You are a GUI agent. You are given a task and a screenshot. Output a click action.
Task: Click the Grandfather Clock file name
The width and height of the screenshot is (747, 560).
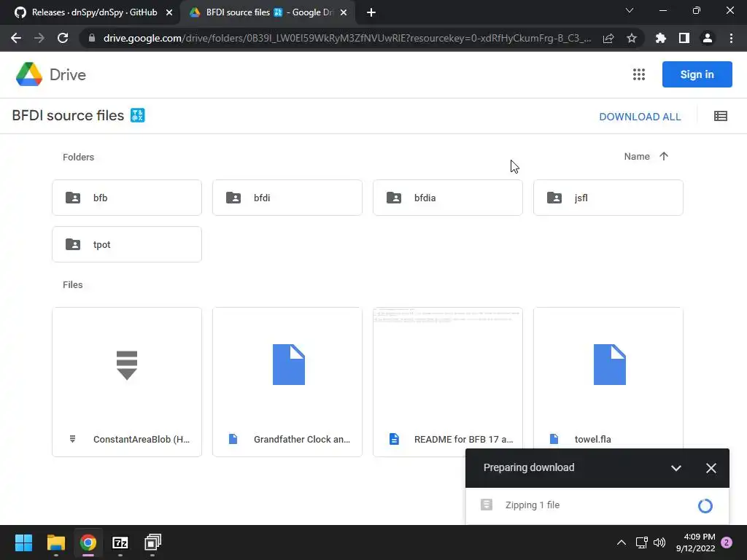tap(302, 439)
